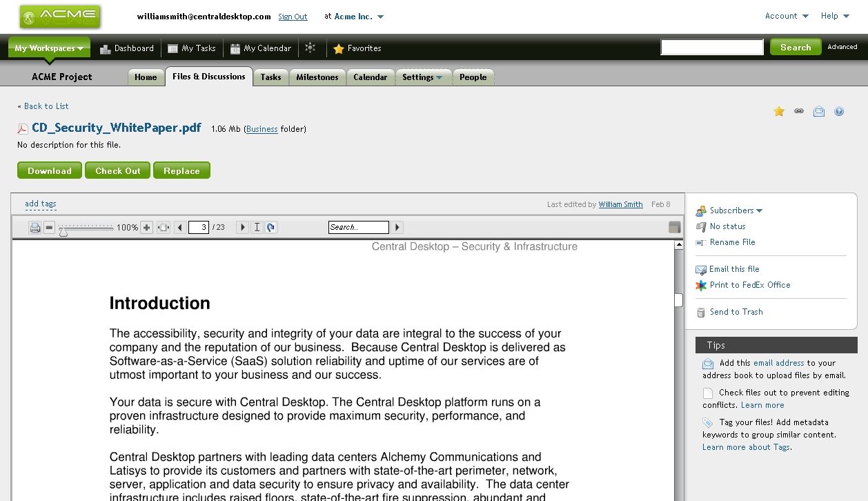Click the fit-to-width icon in viewer toolbar

(164, 227)
